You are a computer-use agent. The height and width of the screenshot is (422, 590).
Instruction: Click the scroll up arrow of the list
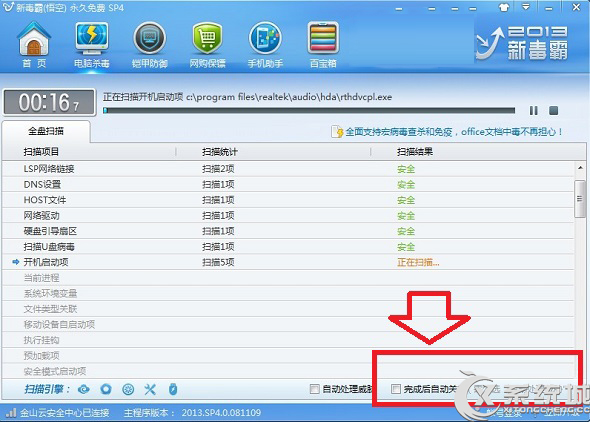point(580,168)
